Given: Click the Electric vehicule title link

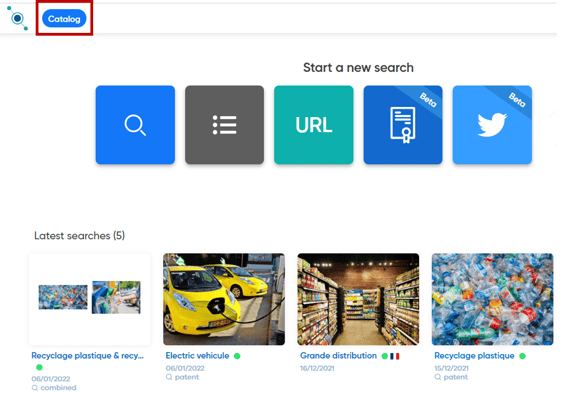Looking at the screenshot, I should (198, 356).
